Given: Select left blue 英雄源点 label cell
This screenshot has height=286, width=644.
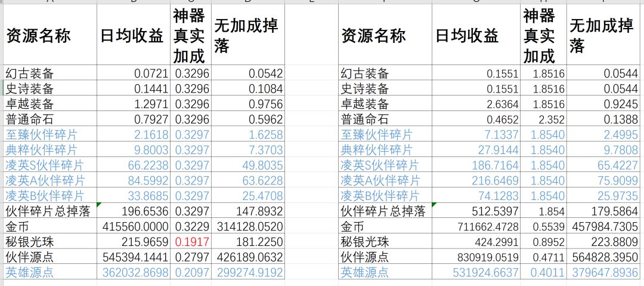Looking at the screenshot, I should click(50, 272).
